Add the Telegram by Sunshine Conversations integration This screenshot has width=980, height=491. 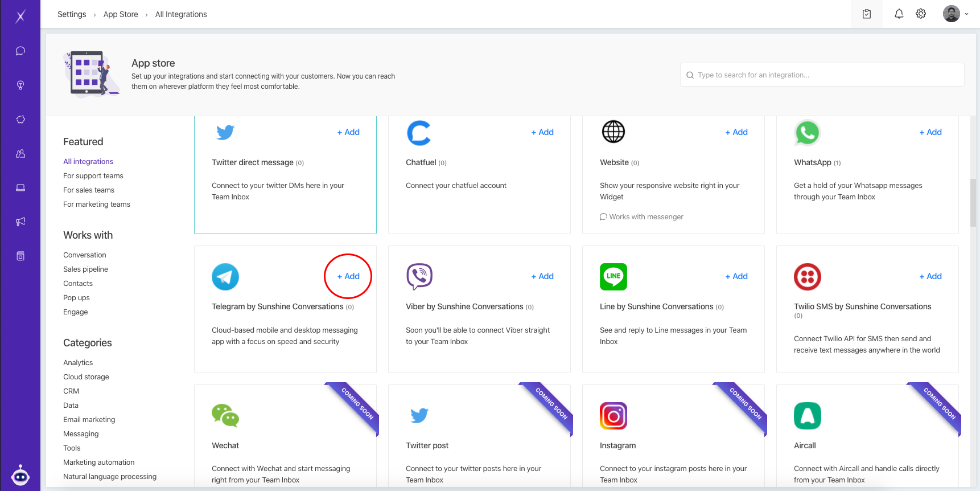348,276
